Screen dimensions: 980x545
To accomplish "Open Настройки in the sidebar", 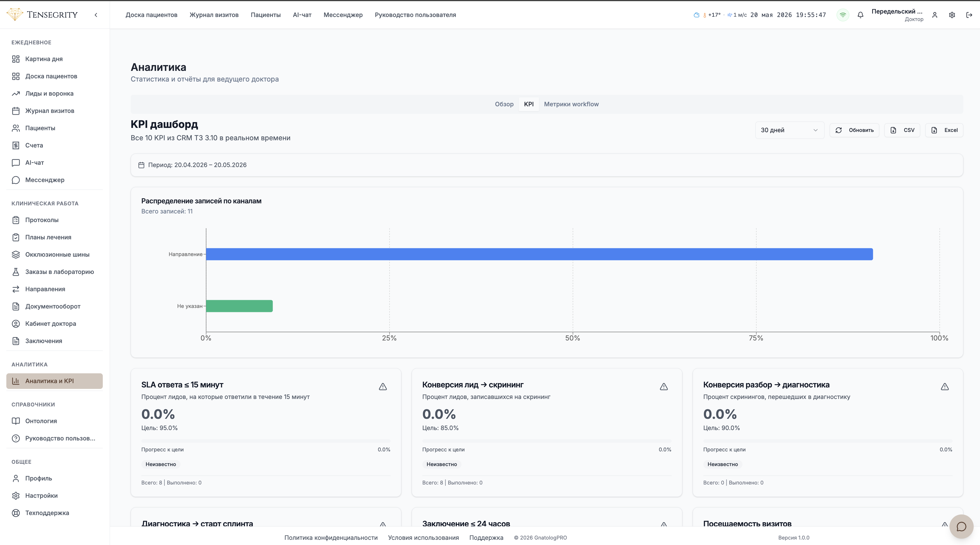I will tap(54, 495).
